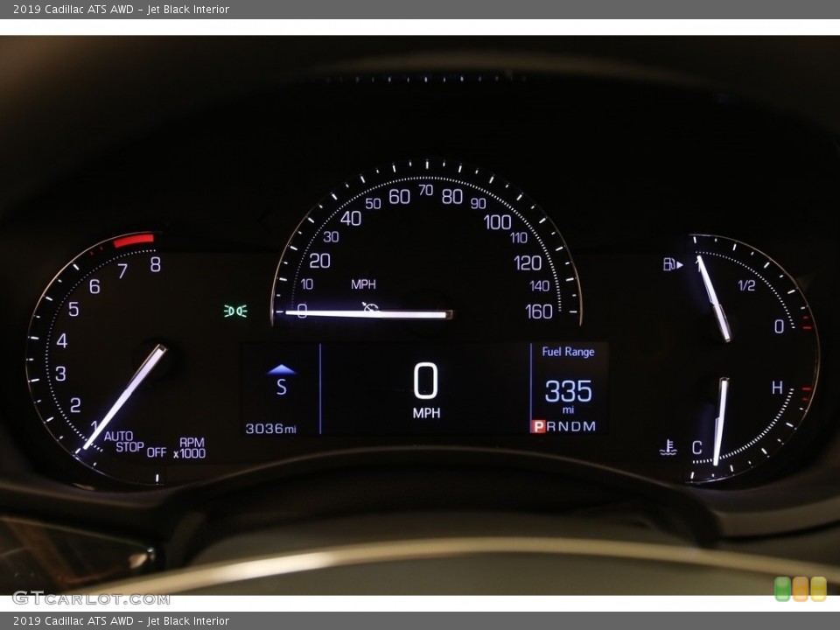This screenshot has height=630, width=840.
Task: Click the highlighted red P gear indicator
Action: (538, 426)
